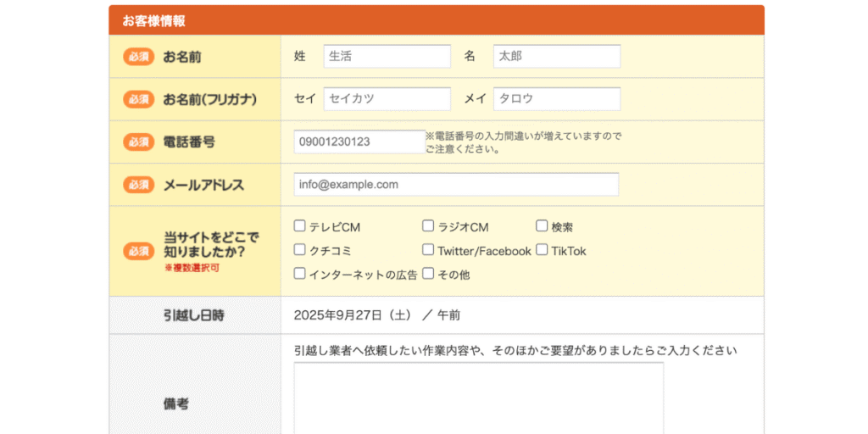Image resolution: width=868 pixels, height=434 pixels.
Task: Tick the インターネットの広告 checkbox
Action: pos(299,274)
